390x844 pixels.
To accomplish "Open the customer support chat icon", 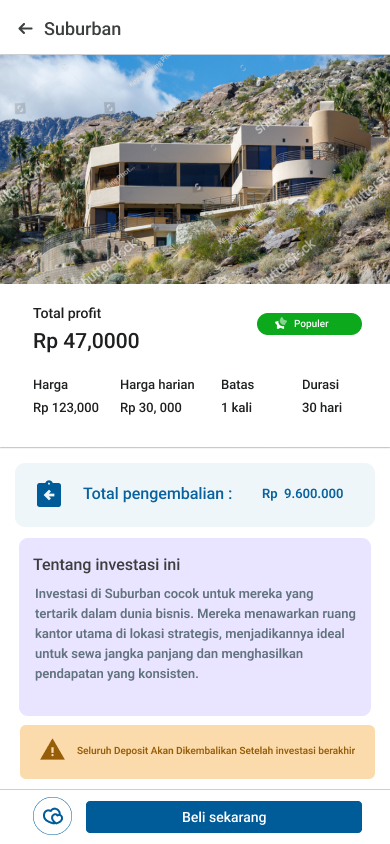I will coord(53,816).
